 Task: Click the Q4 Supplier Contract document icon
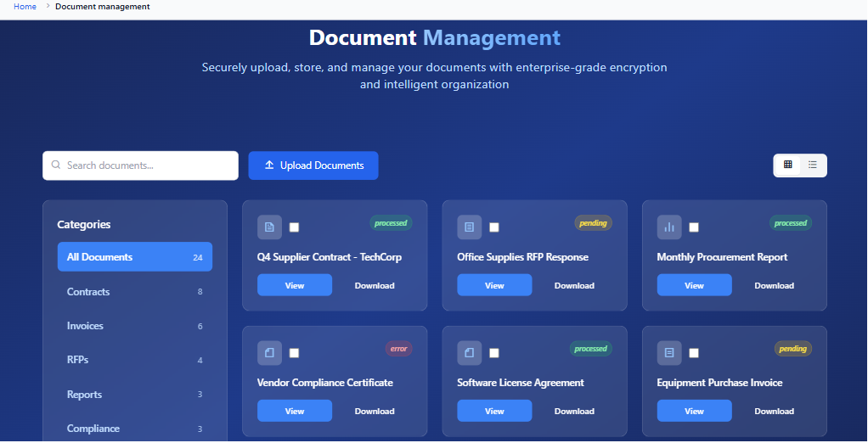[269, 227]
